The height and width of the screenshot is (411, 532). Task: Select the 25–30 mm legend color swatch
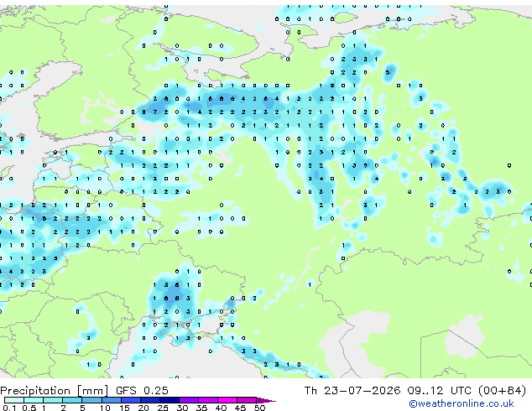pyautogui.click(x=170, y=400)
